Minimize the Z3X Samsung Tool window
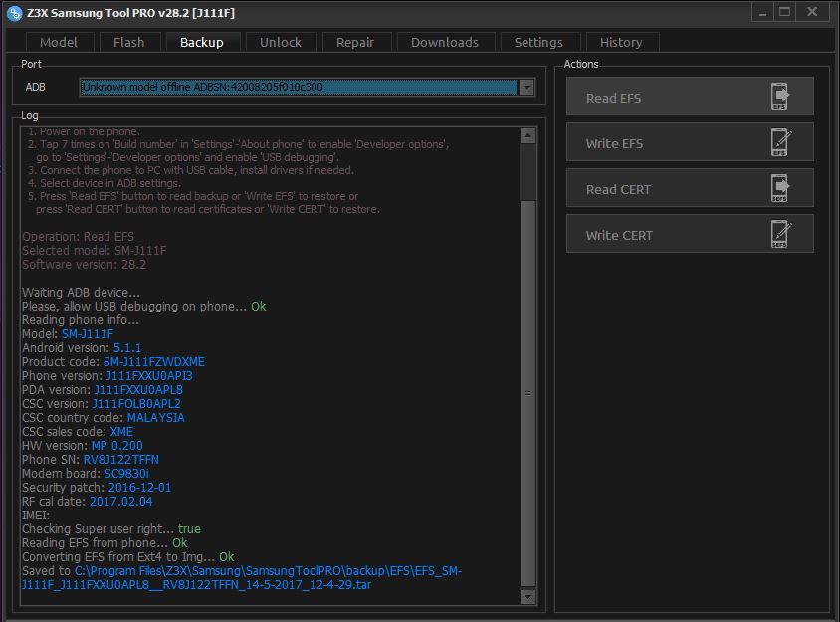This screenshot has height=622, width=840. click(762, 13)
